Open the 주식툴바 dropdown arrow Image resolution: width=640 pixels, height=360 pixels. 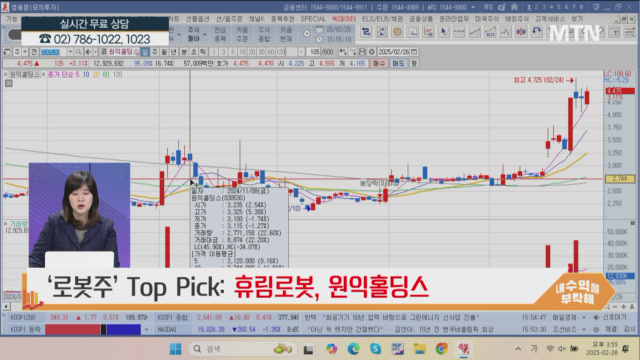[204, 35]
